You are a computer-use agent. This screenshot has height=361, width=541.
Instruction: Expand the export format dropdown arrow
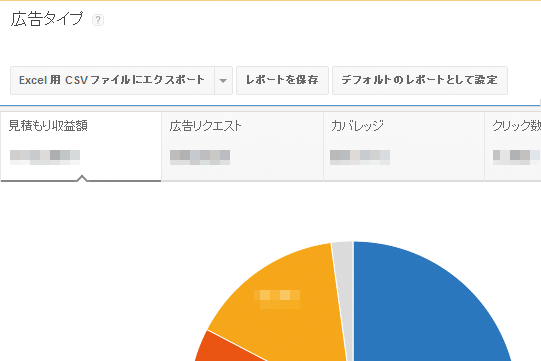(223, 80)
